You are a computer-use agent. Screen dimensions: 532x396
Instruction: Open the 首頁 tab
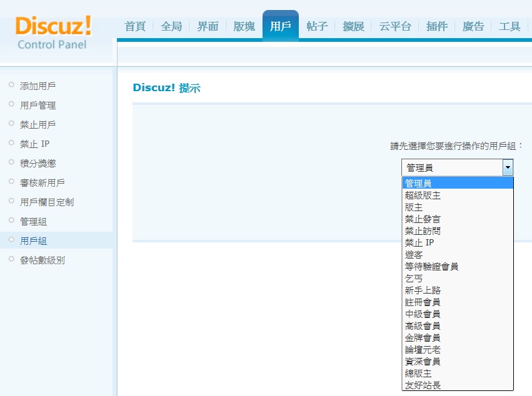(x=135, y=26)
